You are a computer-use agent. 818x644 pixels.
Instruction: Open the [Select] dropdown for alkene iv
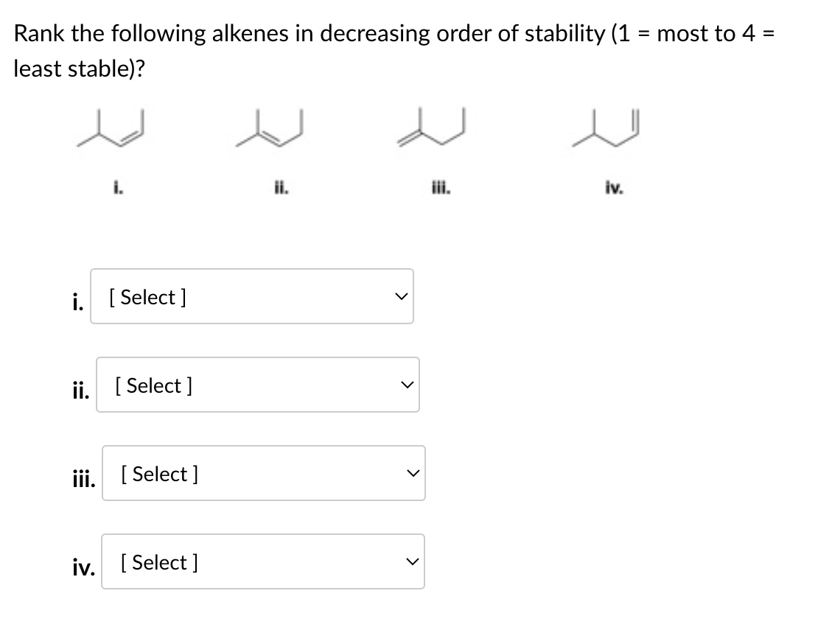pos(262,561)
